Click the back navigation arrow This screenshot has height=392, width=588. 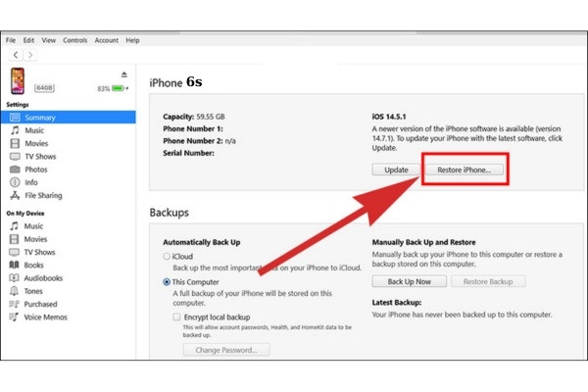click(17, 55)
